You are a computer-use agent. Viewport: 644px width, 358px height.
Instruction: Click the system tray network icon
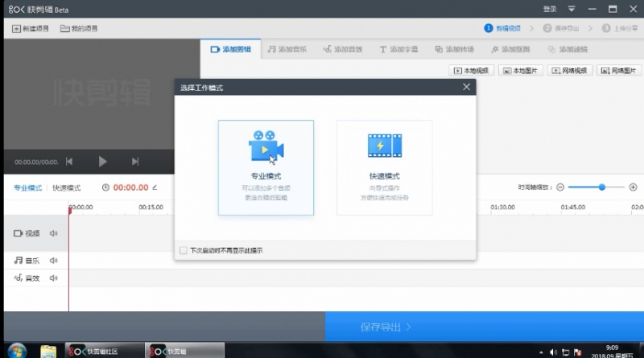(566, 352)
